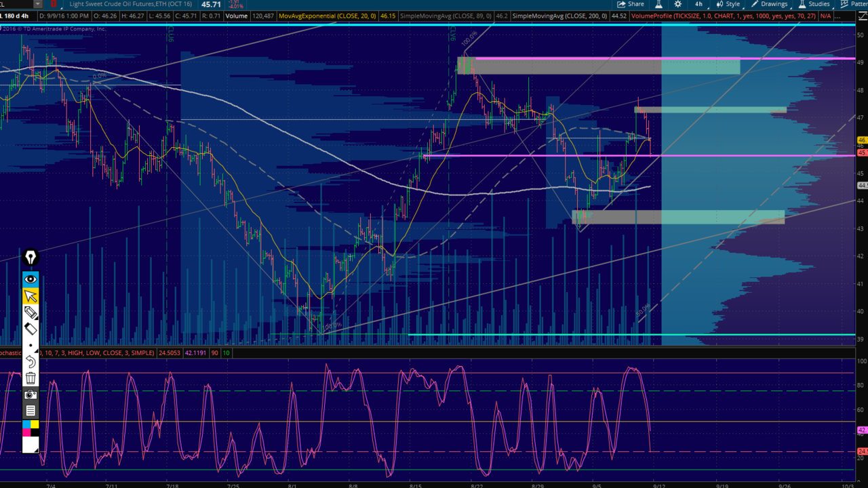Open the dot brush size picker
The image size is (868, 488).
[x=31, y=345]
